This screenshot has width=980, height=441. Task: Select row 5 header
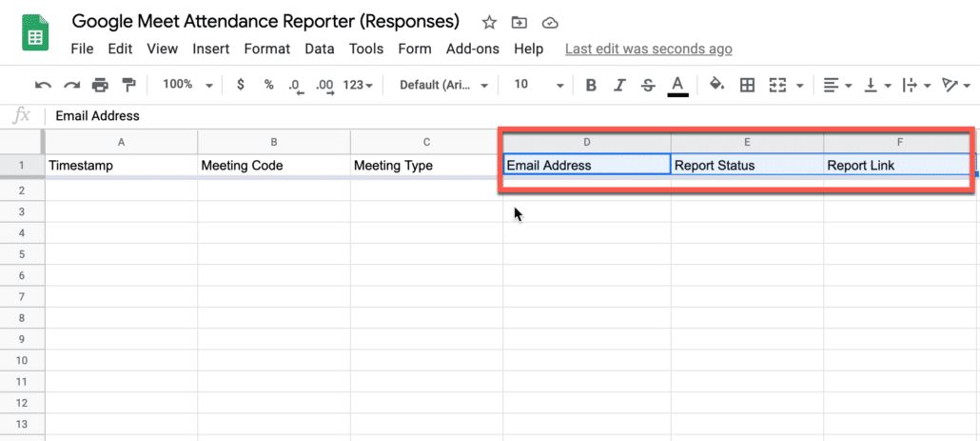(22, 254)
